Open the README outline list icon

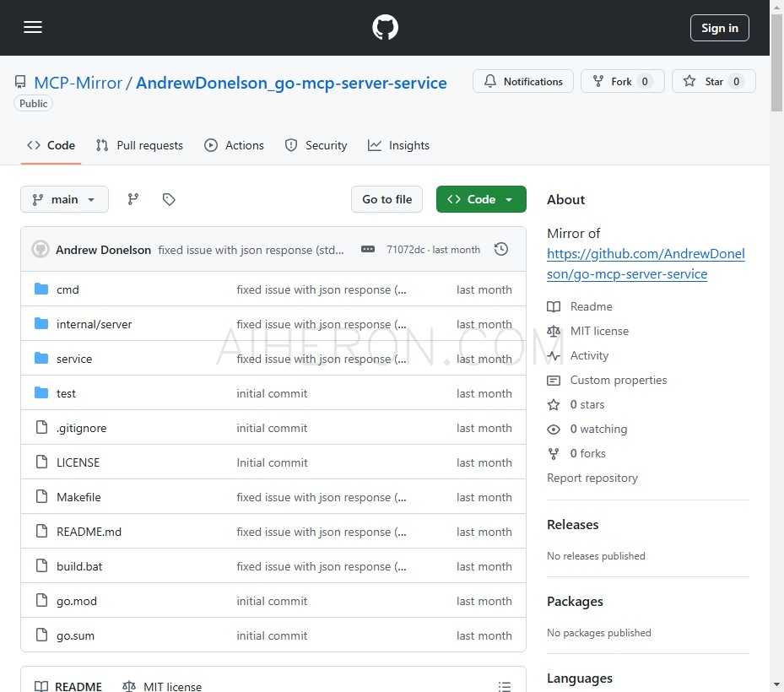(505, 686)
